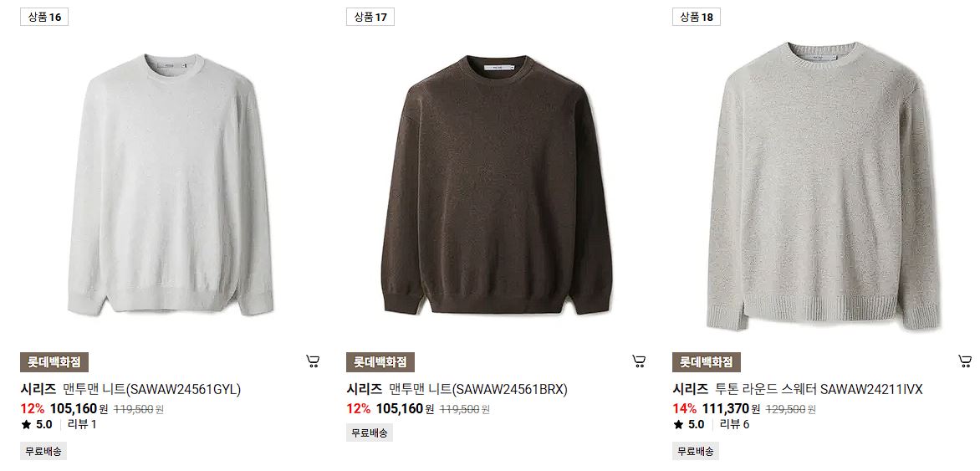Click 무료배송 tag under the gray knit

coord(43,451)
